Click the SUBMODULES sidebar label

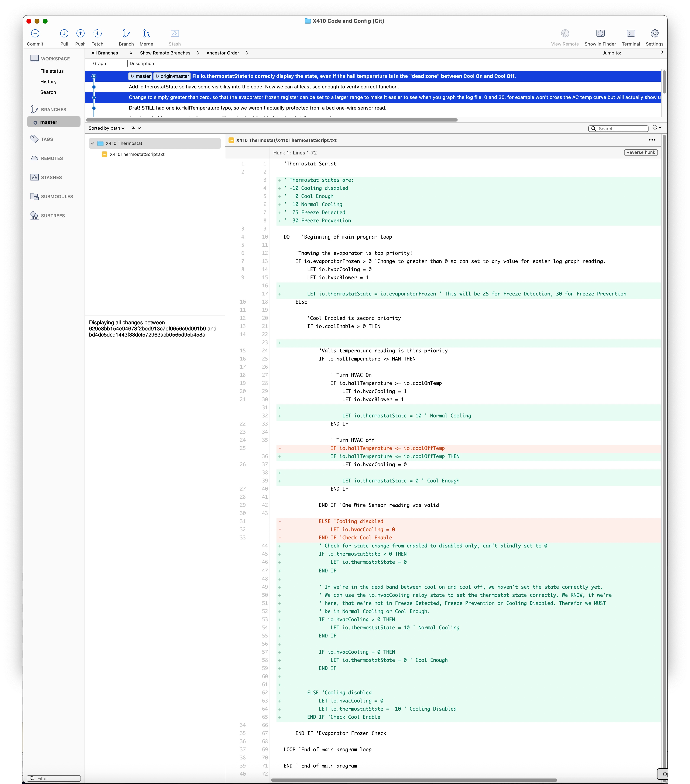tap(57, 196)
